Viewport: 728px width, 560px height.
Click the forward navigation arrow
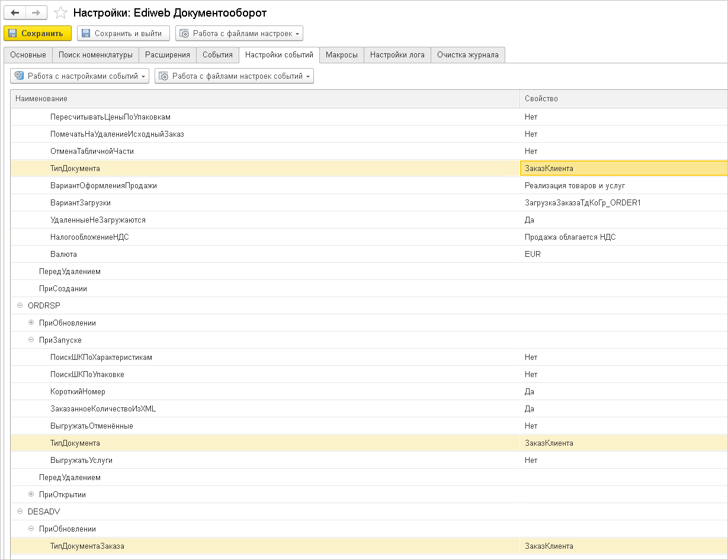tap(36, 12)
